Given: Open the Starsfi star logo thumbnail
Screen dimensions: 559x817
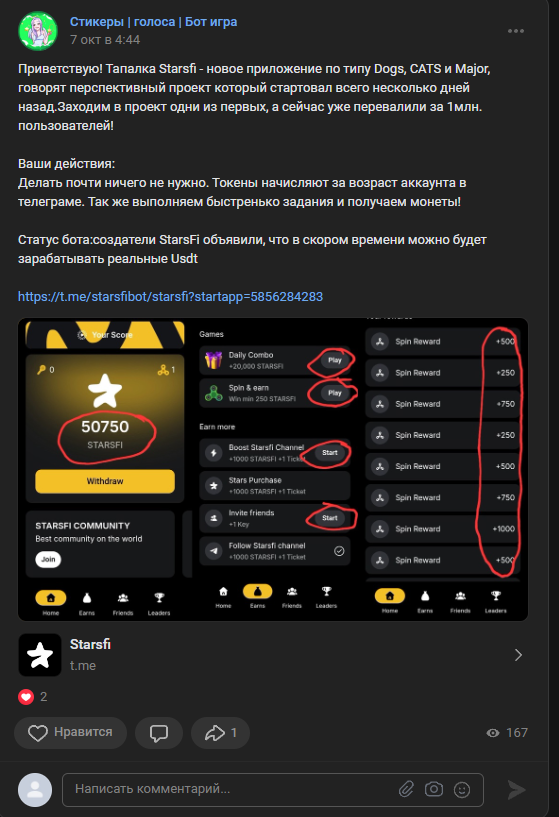Looking at the screenshot, I should [x=40, y=655].
